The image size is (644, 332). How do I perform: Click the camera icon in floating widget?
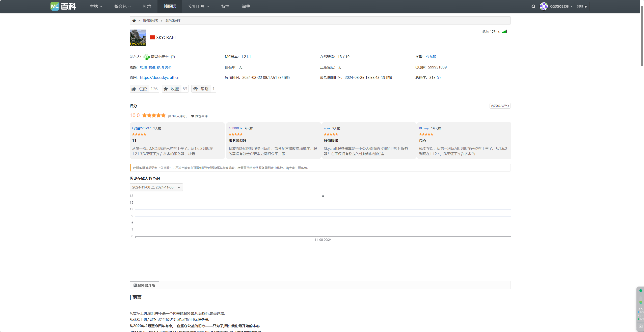(640, 326)
